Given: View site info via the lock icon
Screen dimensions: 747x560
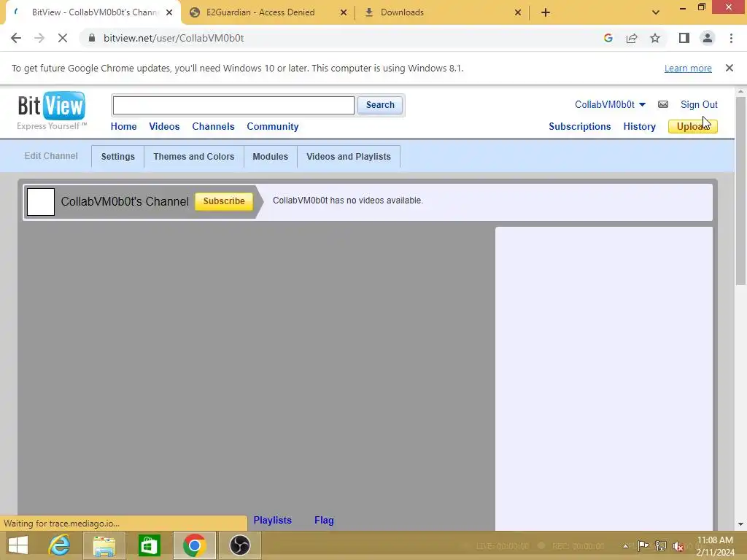Looking at the screenshot, I should pyautogui.click(x=92, y=38).
